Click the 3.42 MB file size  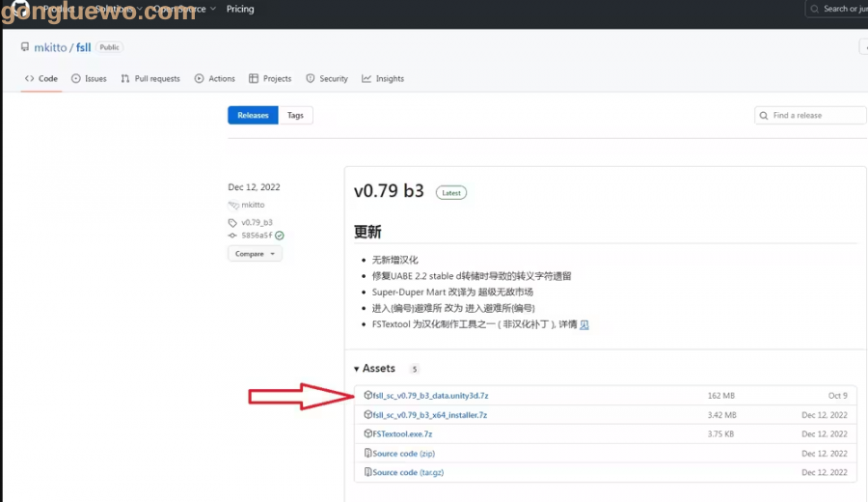click(x=721, y=415)
